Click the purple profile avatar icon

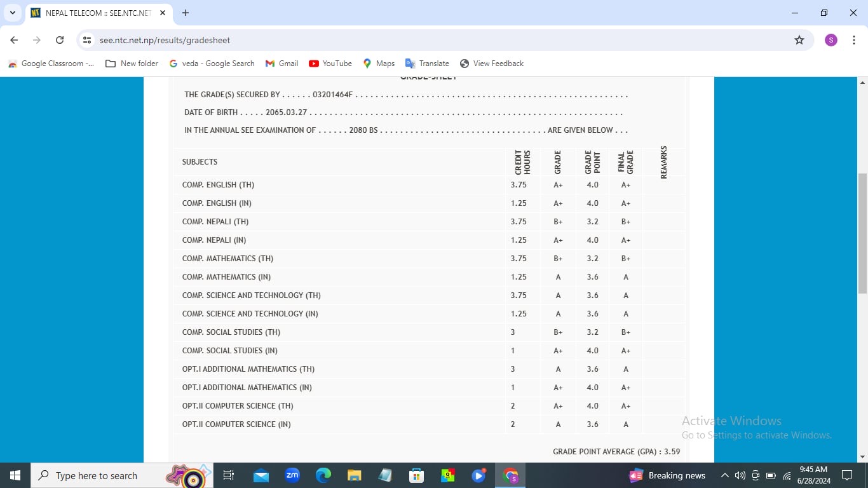click(x=831, y=40)
